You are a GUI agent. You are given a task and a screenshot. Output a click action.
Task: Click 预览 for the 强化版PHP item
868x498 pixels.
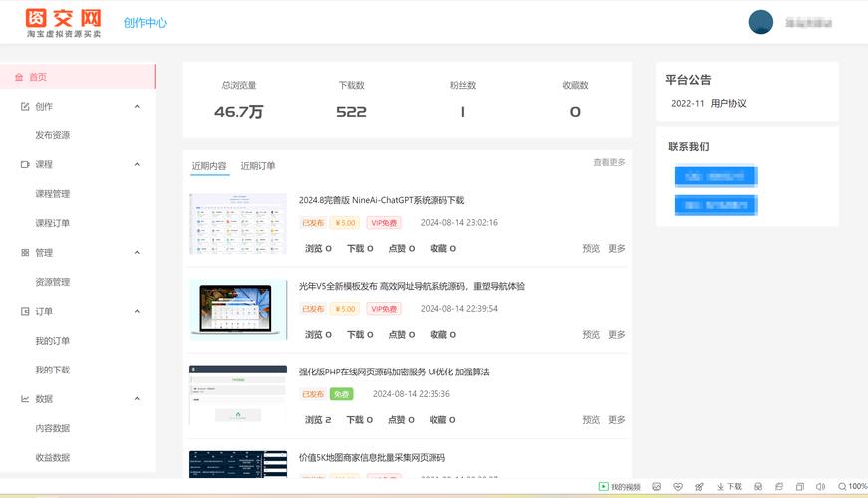pyautogui.click(x=591, y=420)
